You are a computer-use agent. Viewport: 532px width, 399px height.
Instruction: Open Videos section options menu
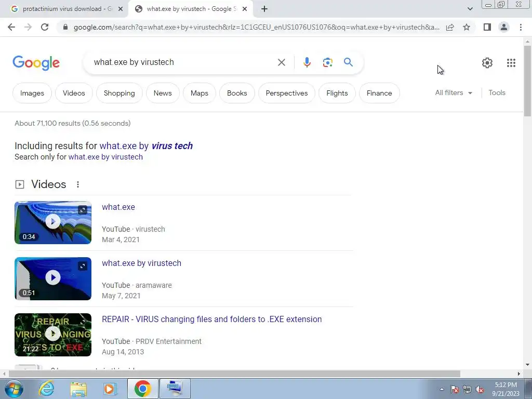click(x=78, y=184)
